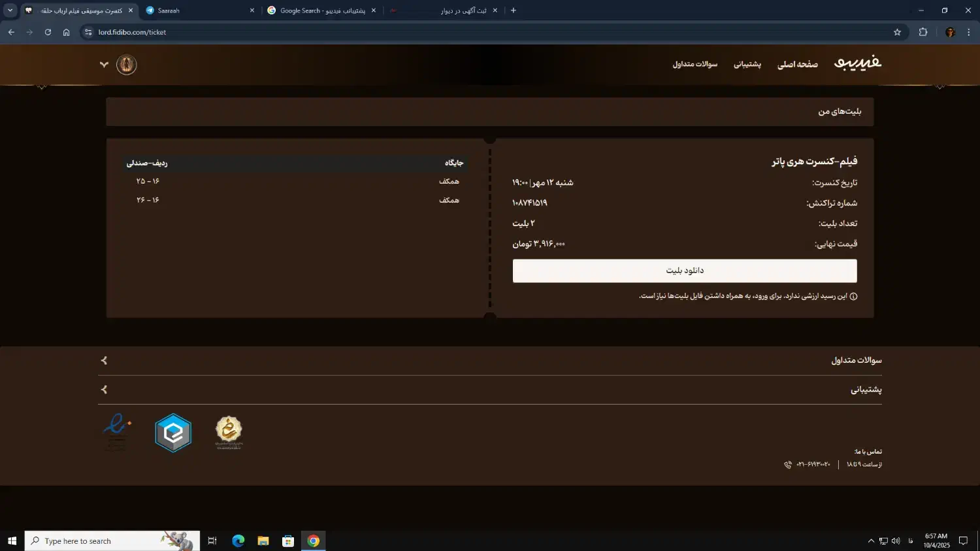Screen dimensions: 980x551
Task: Open the browser home page
Action: (66, 32)
